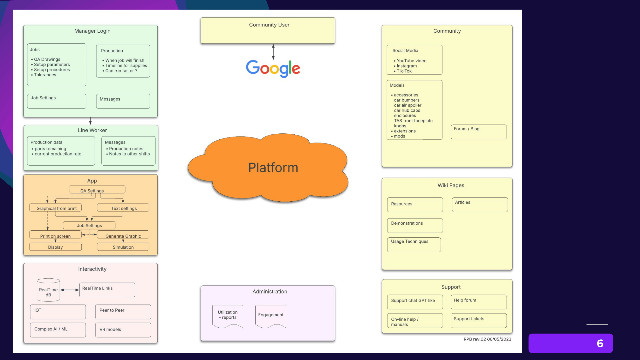The height and width of the screenshot is (360, 640).
Task: Click the IoT box in Interactivity
Action: pyautogui.click(x=58, y=311)
